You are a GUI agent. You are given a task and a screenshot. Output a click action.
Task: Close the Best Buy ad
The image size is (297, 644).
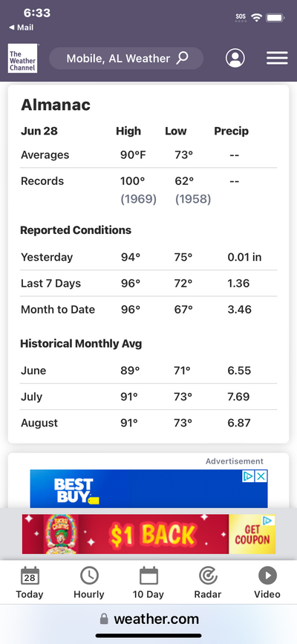(x=261, y=476)
